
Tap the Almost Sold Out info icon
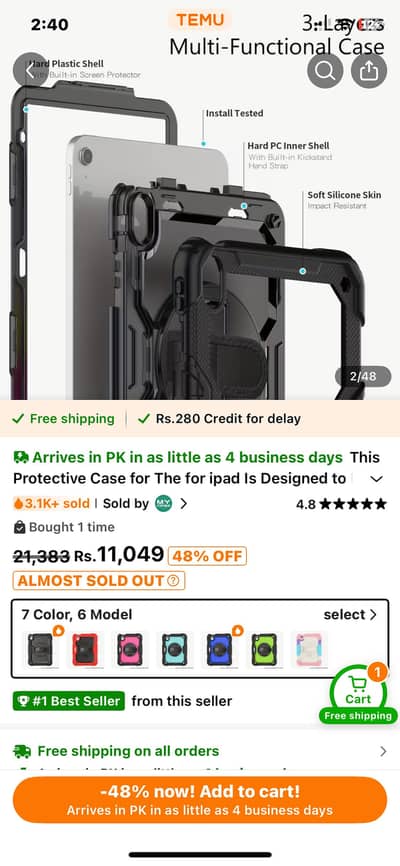click(173, 580)
